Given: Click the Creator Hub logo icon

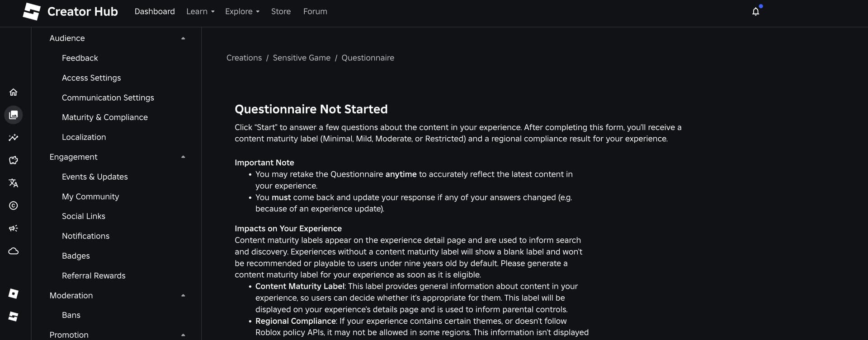Looking at the screenshot, I should pyautogui.click(x=32, y=11).
